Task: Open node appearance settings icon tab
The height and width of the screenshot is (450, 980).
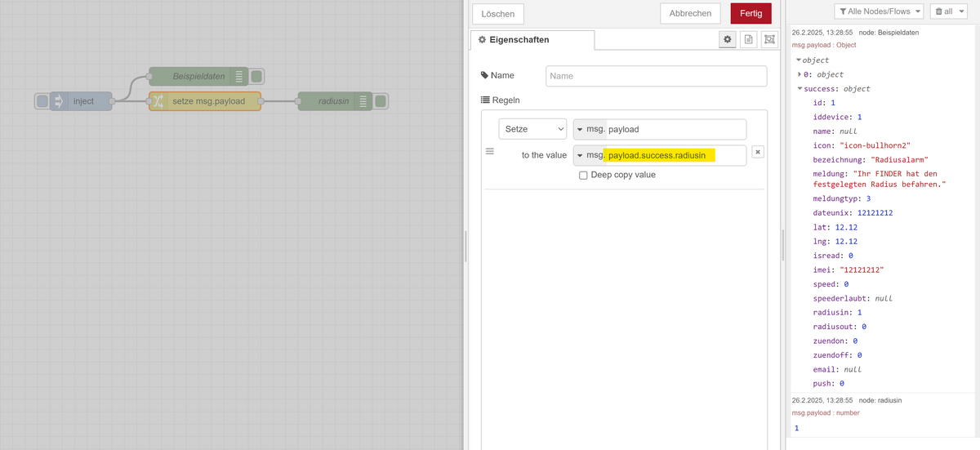Action: click(x=769, y=39)
